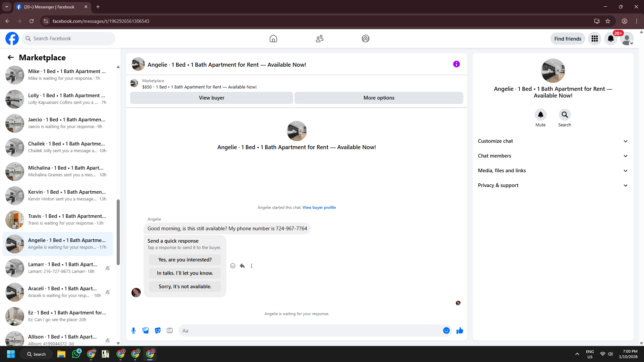
Task: Click the reply arrow on message
Action: click(x=242, y=266)
